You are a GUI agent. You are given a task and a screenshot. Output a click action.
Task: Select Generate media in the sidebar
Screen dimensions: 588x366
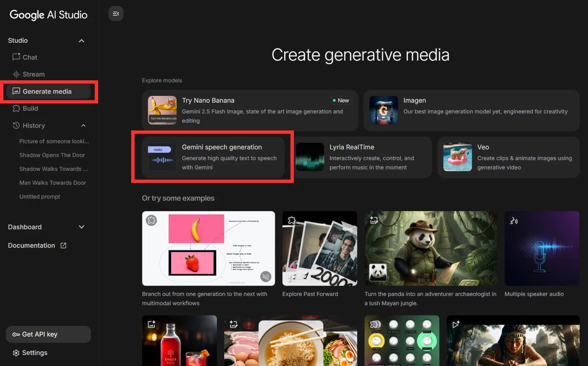tap(48, 92)
